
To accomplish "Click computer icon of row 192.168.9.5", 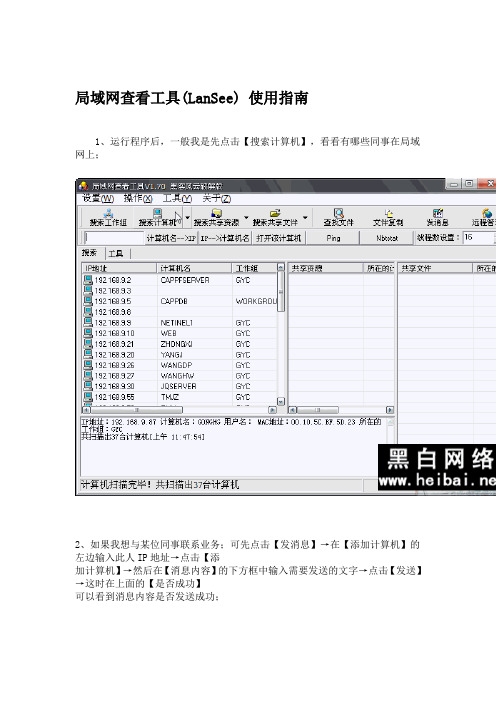I will pyautogui.click(x=88, y=301).
